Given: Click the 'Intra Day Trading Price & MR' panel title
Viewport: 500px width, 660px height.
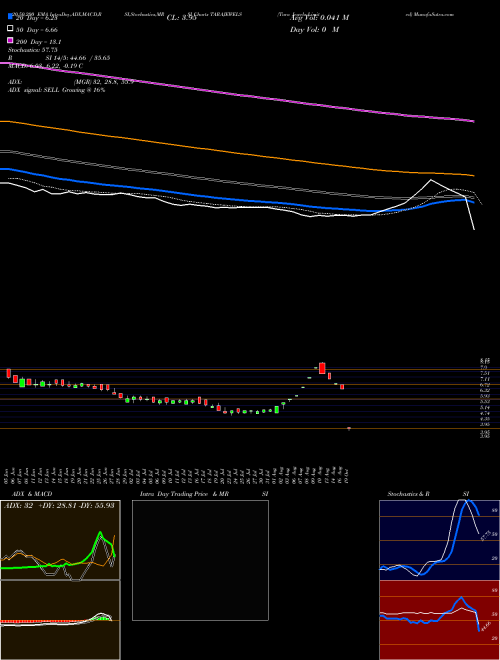Looking at the screenshot, I should pyautogui.click(x=184, y=494).
